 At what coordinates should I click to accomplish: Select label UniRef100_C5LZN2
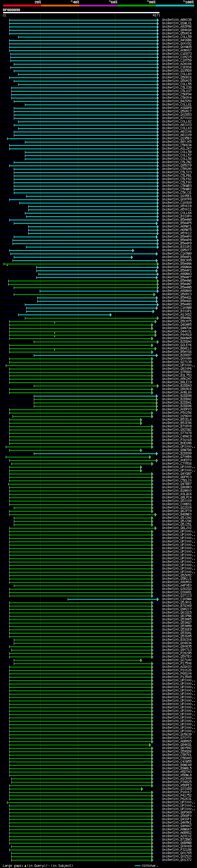point(177,162)
